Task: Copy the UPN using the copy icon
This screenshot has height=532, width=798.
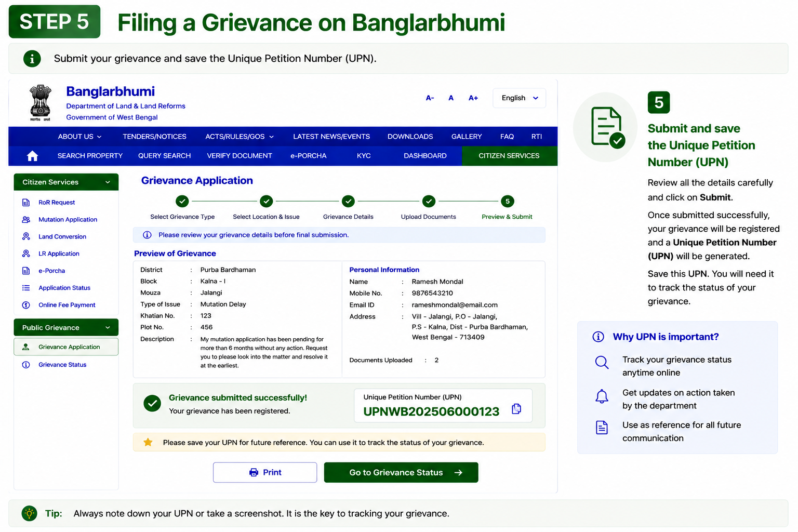Action: 516,409
